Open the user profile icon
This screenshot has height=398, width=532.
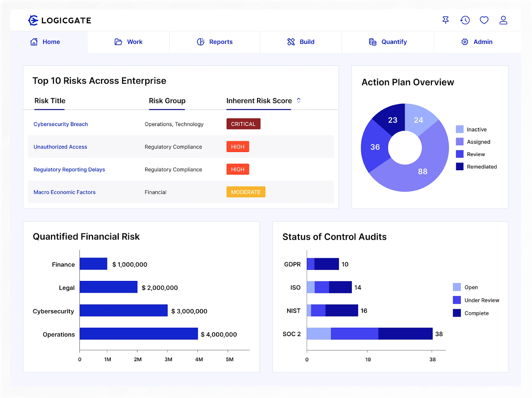click(503, 20)
